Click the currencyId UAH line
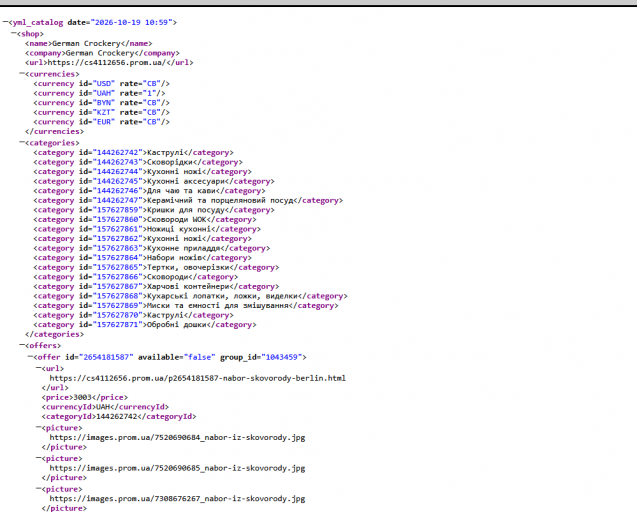 pyautogui.click(x=105, y=407)
